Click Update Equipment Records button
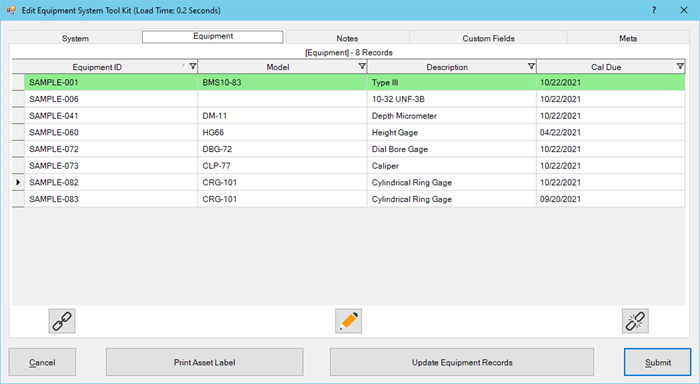700x384 pixels. coord(462,362)
